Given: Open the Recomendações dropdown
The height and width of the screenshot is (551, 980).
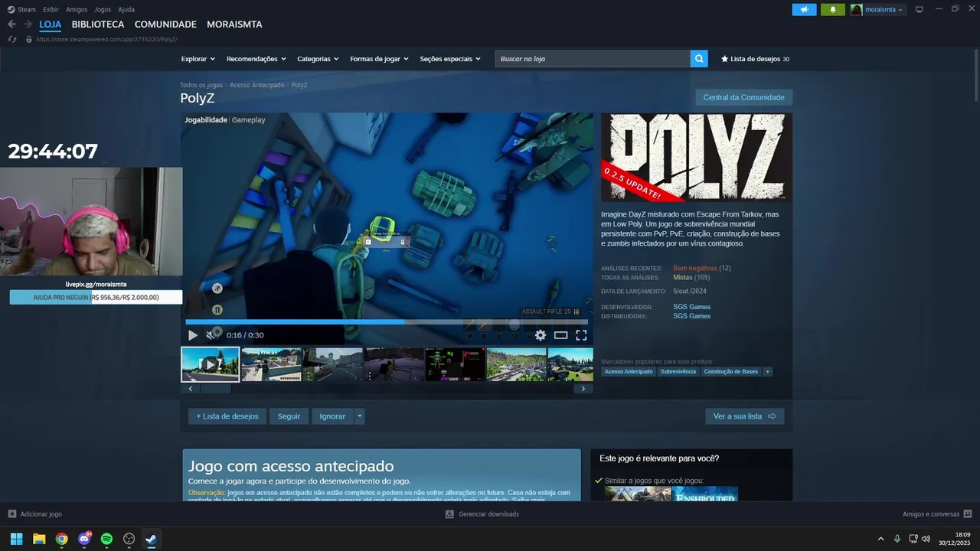Looking at the screenshot, I should (x=256, y=59).
